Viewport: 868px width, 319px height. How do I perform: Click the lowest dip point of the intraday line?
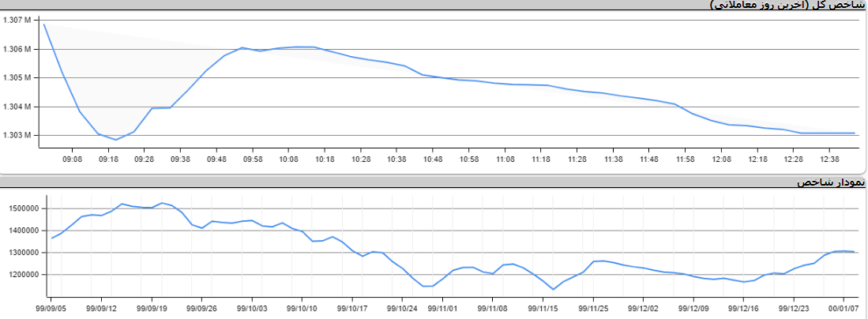coord(116,140)
